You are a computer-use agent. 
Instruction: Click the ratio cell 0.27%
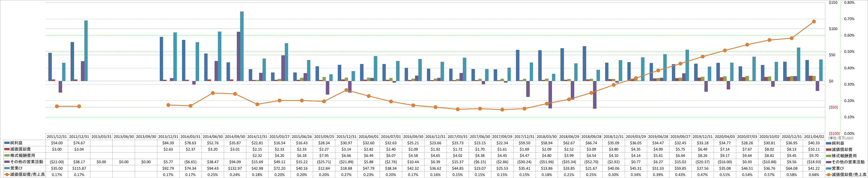point(346,175)
